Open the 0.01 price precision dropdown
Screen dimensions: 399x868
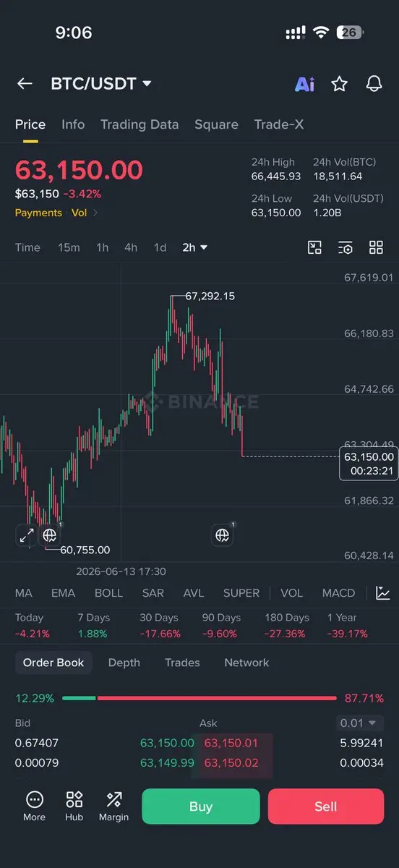tap(361, 723)
